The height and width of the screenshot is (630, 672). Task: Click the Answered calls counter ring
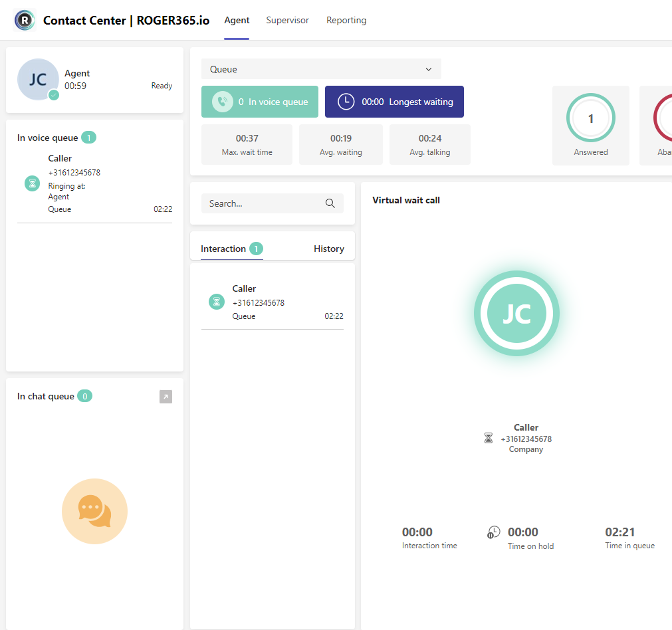coord(590,119)
